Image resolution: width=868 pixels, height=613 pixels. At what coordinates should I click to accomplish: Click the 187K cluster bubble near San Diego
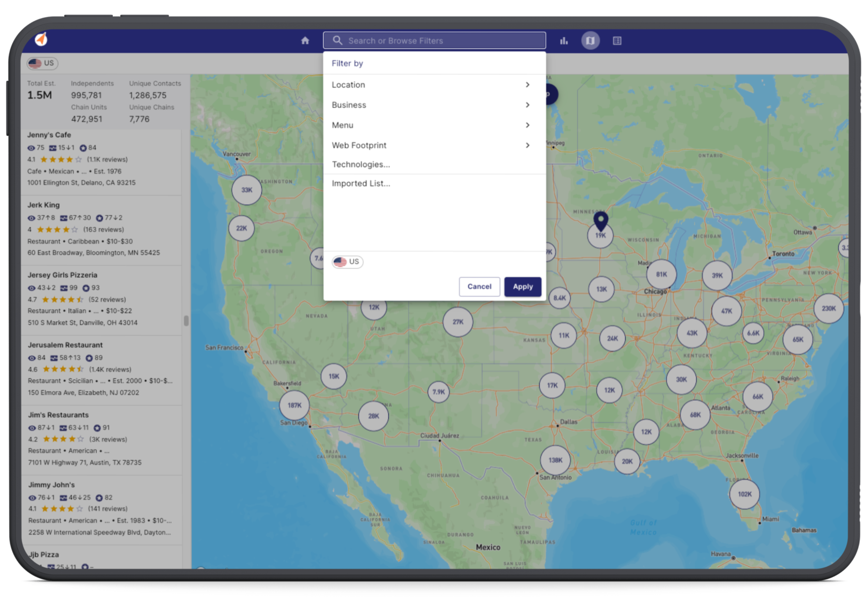pyautogui.click(x=294, y=405)
